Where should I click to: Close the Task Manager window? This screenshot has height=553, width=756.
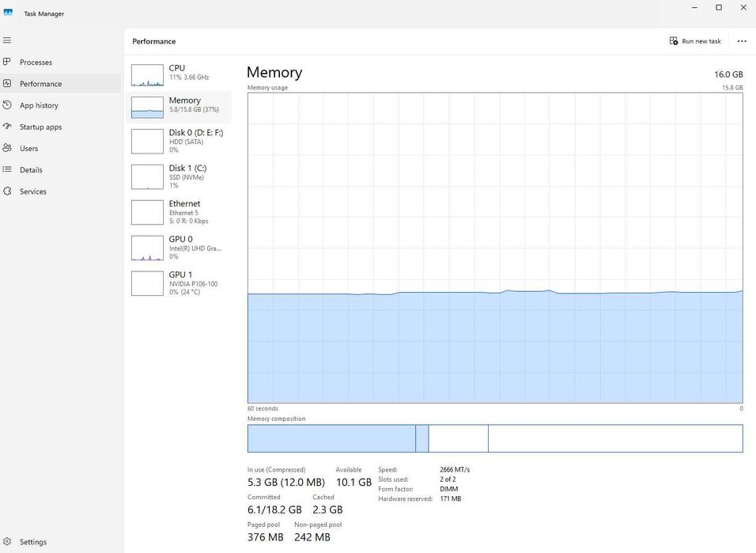pos(743,8)
